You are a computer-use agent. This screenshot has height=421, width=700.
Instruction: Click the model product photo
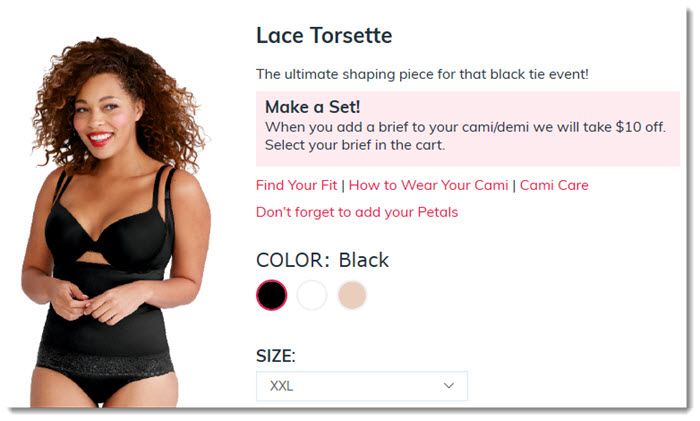116,222
